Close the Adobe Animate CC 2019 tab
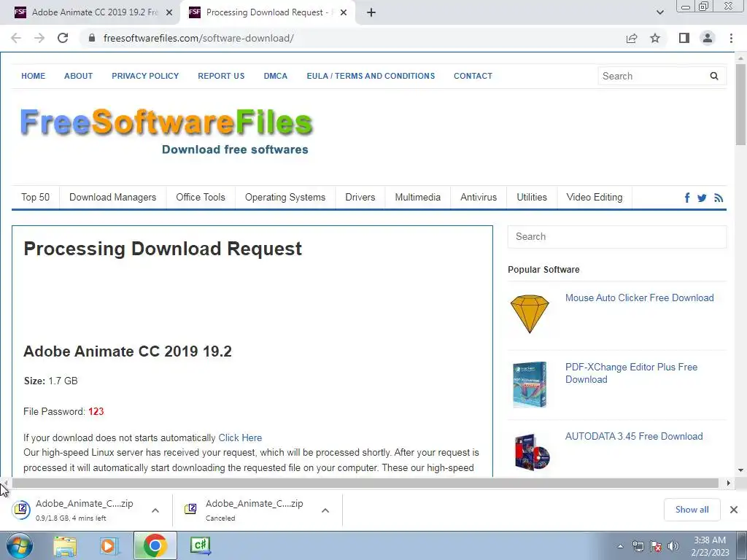747x560 pixels. point(169,13)
